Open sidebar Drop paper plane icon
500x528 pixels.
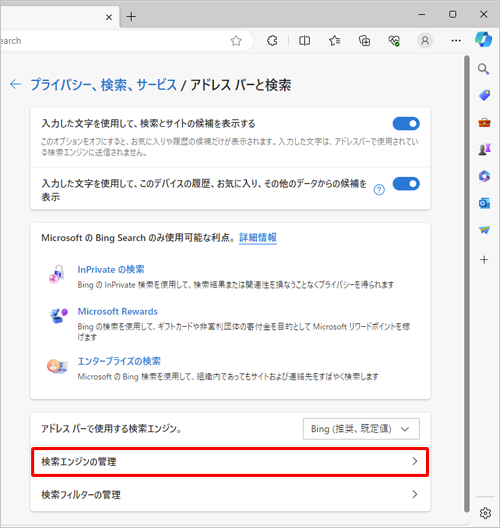(x=484, y=230)
